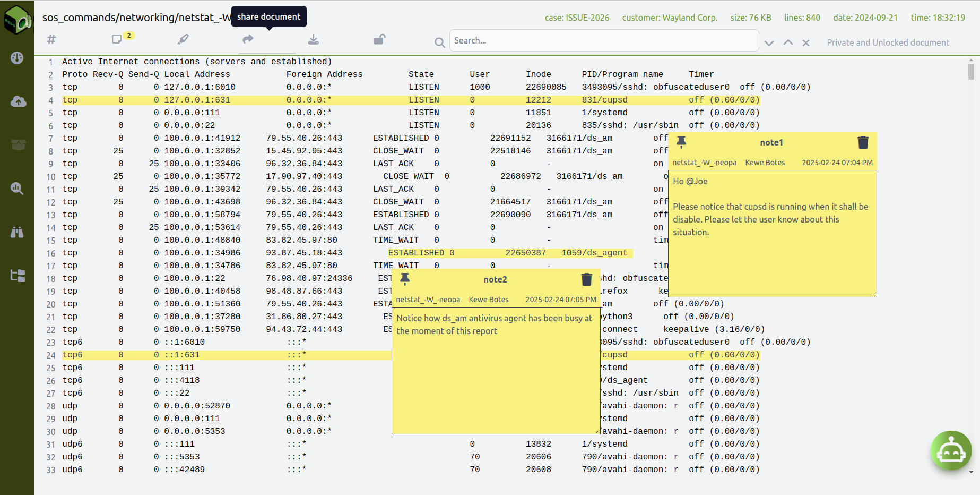980x495 pixels.
Task: Click the note1 title
Action: tap(771, 142)
